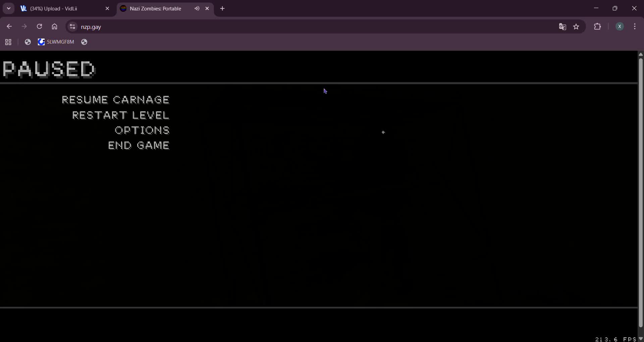644x342 pixels.
Task: Open the Chrome three-dot menu
Action: pyautogui.click(x=635, y=26)
